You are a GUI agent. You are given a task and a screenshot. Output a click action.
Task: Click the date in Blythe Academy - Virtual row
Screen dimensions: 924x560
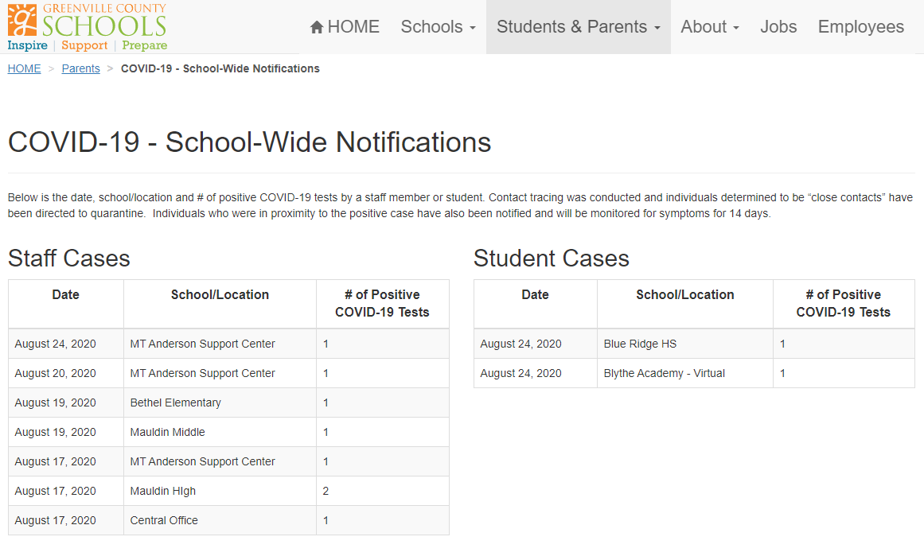pyautogui.click(x=535, y=373)
